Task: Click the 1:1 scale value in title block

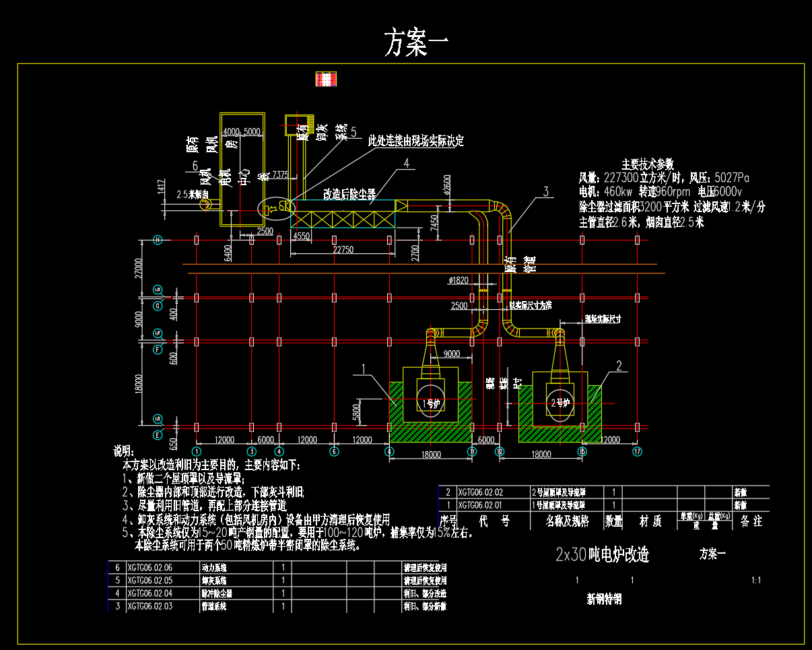Action: (755, 580)
